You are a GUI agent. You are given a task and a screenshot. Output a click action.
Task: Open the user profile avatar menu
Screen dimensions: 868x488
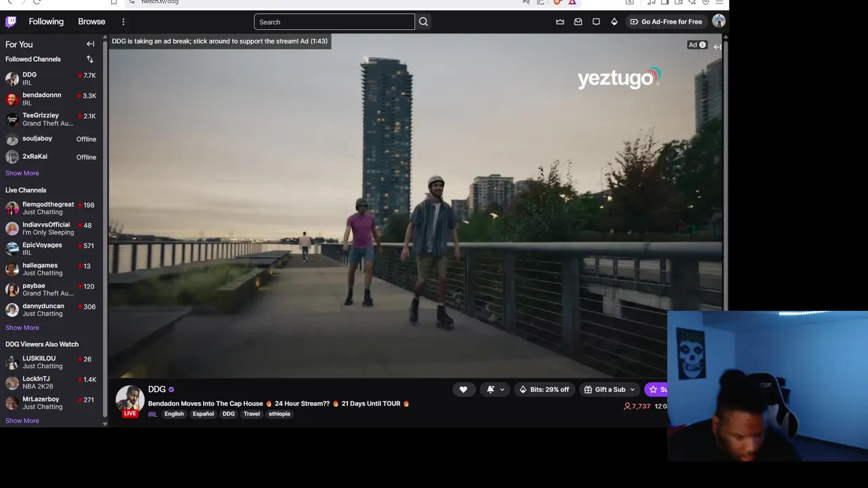(719, 21)
